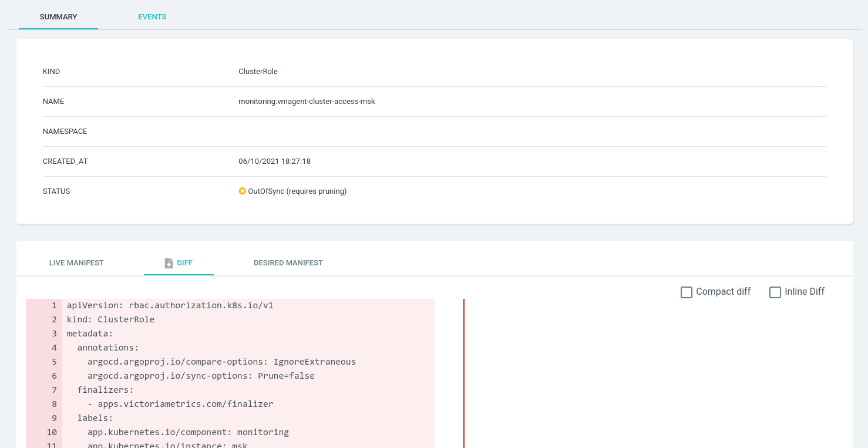Click the OutOfSync warning status icon
Viewport: 868px width, 448px height.
click(x=242, y=191)
